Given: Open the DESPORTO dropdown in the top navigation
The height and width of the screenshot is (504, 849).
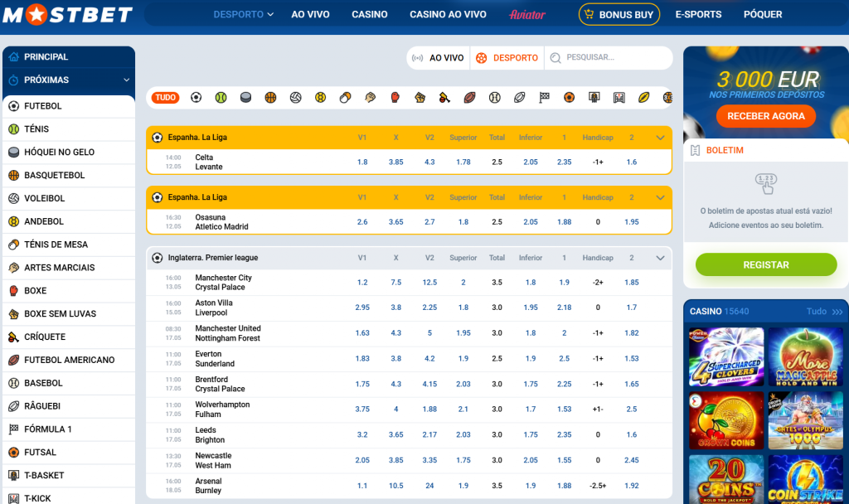Looking at the screenshot, I should pyautogui.click(x=243, y=15).
